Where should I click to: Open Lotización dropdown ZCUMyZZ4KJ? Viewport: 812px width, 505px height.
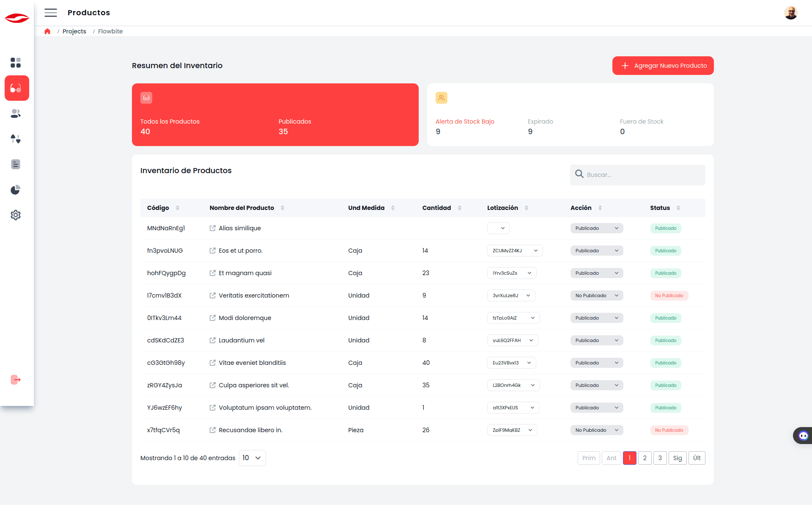(x=515, y=251)
